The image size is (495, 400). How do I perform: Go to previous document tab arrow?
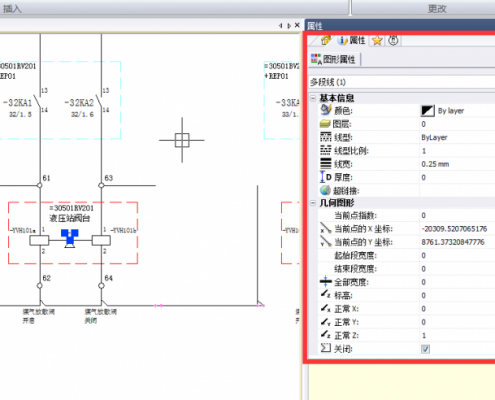(281, 26)
